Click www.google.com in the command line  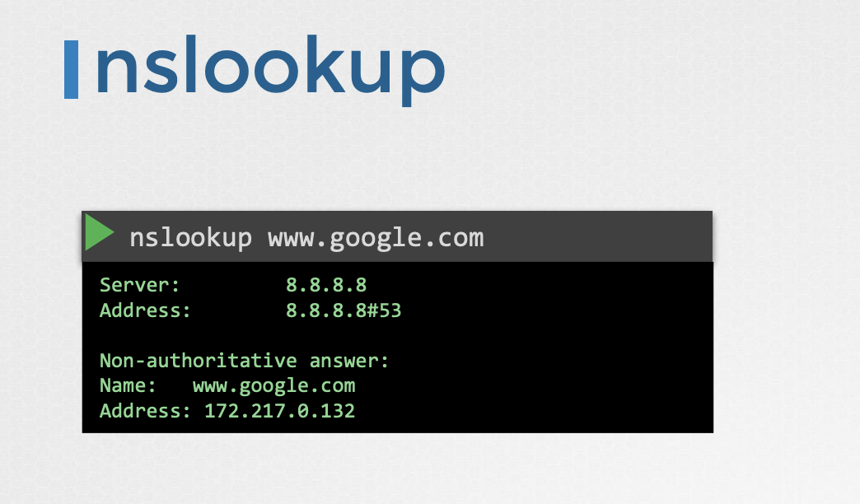[376, 238]
